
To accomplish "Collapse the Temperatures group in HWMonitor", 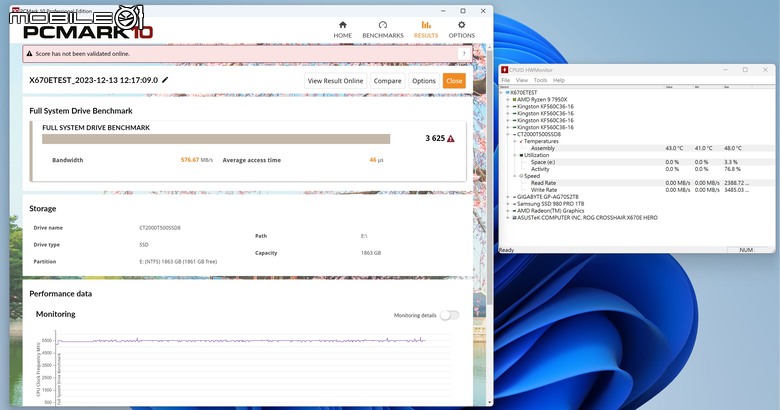I will pyautogui.click(x=515, y=141).
